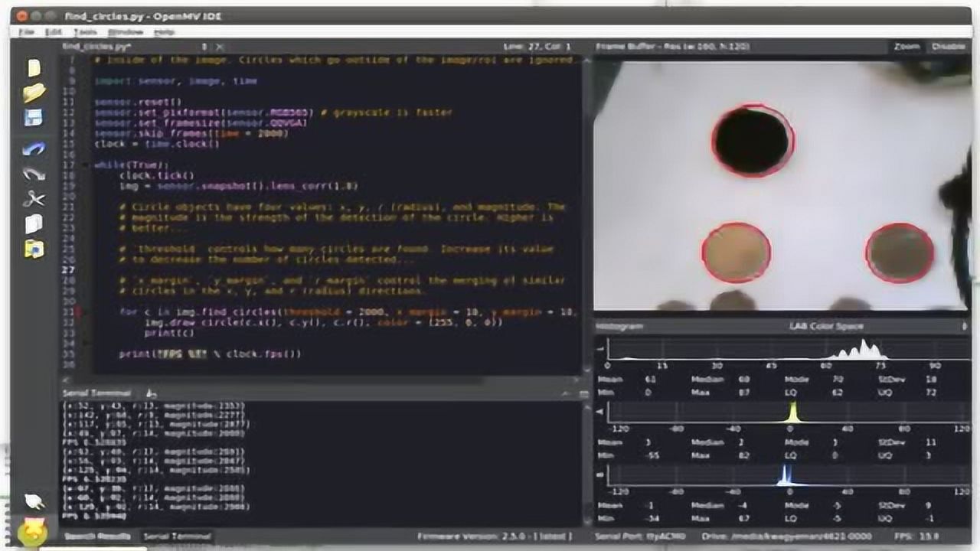The image size is (980, 551).
Task: Toggle the Zoom button on Frame Buffer
Action: pyautogui.click(x=906, y=47)
